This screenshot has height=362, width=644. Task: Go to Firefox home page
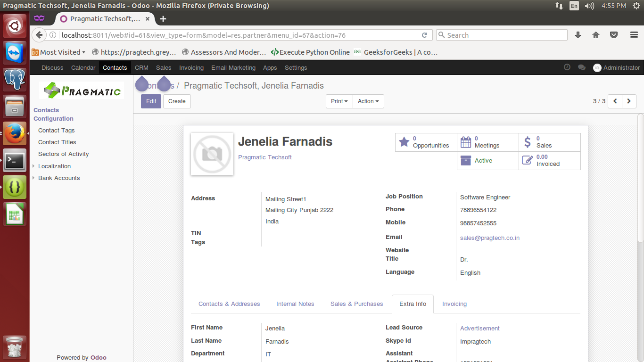[x=596, y=35]
